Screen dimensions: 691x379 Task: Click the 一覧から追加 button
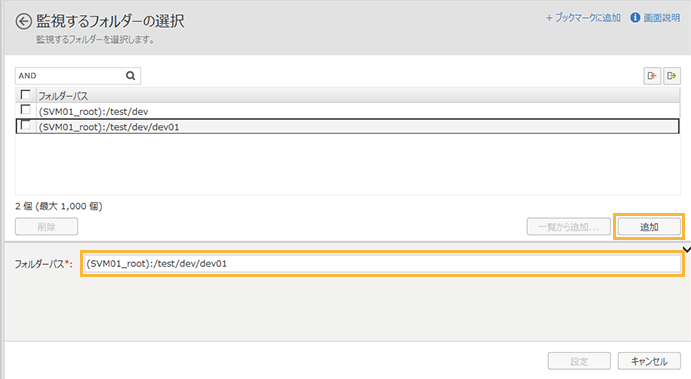click(568, 227)
